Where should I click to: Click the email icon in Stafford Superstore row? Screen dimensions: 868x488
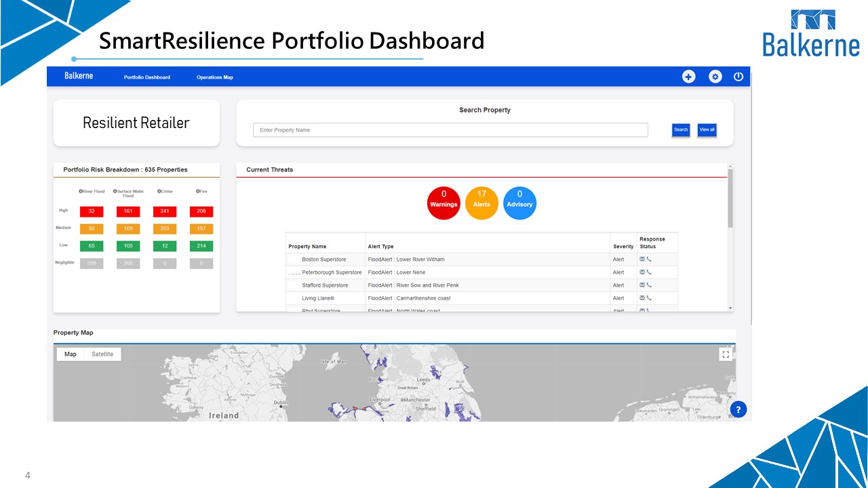(642, 285)
